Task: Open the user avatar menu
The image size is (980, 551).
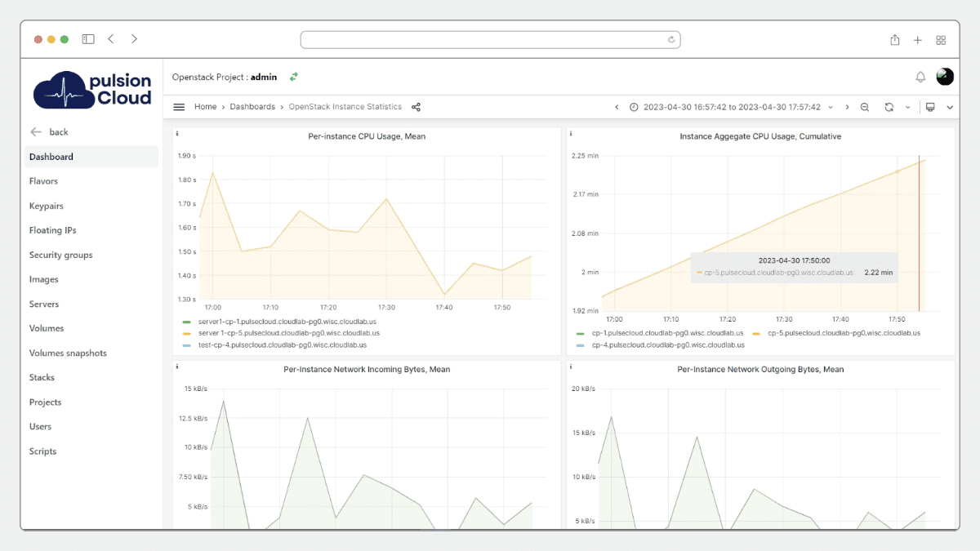Action: 945,77
